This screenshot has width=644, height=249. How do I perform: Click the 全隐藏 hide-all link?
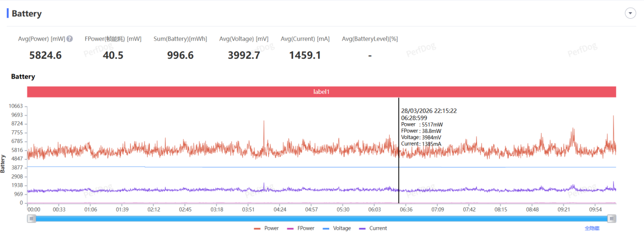[x=592, y=228]
